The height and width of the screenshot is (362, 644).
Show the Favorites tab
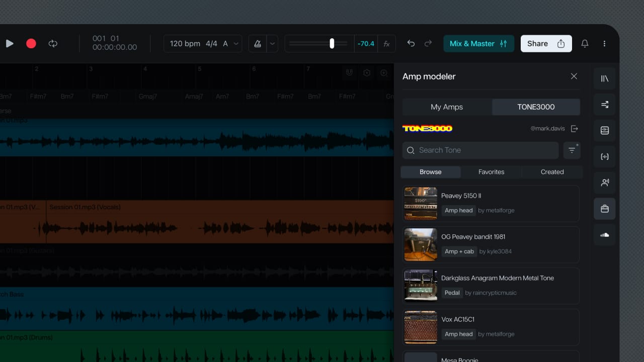492,172
